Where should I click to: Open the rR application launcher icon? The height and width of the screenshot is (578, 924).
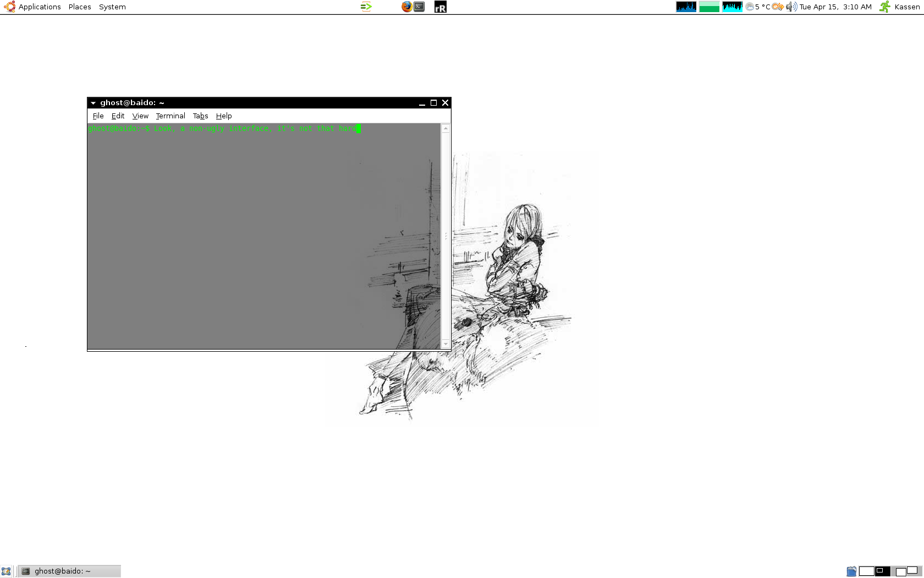[441, 7]
